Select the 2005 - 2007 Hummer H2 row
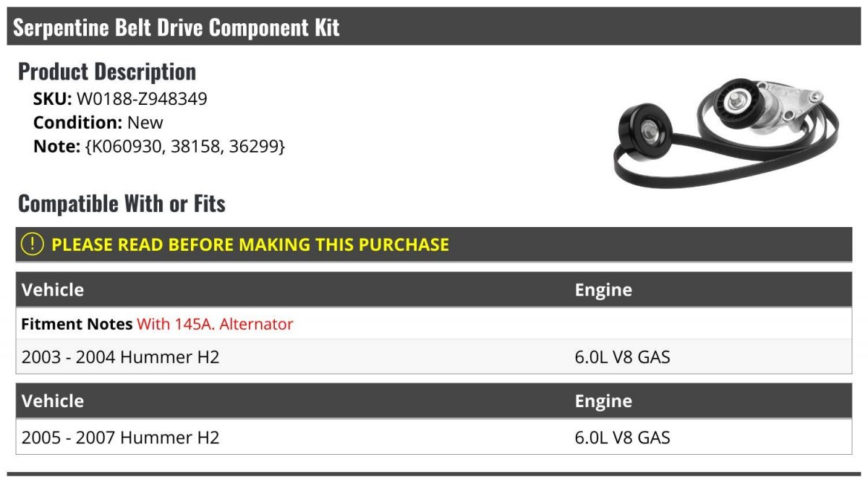This screenshot has height=483, width=868. point(434,437)
